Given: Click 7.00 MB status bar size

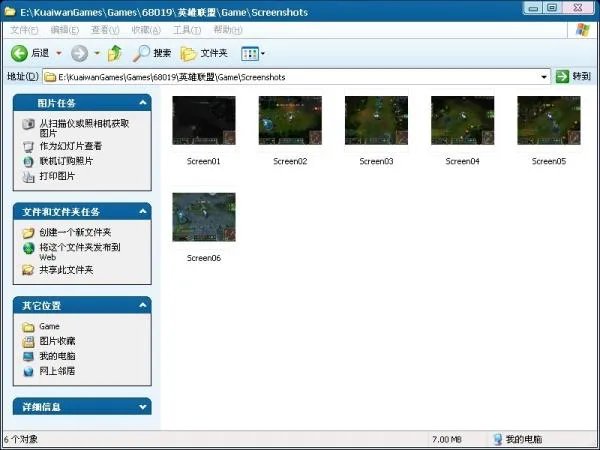Looking at the screenshot, I should tap(447, 439).
